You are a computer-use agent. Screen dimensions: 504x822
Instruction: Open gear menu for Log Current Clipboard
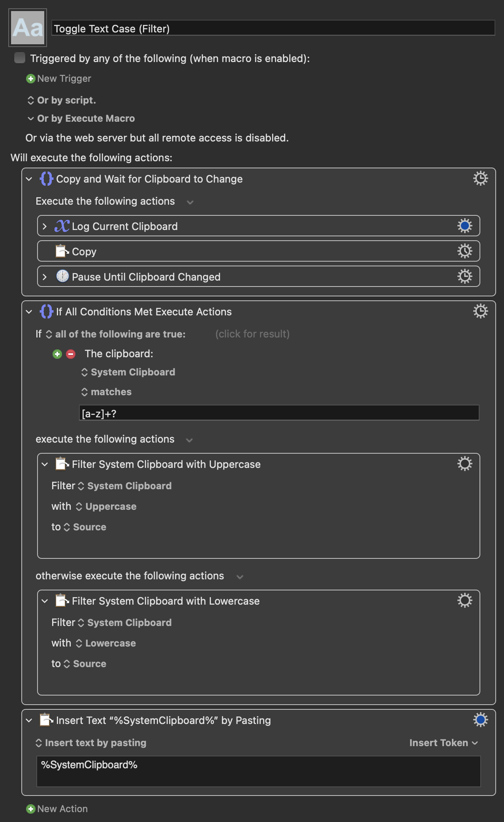465,226
